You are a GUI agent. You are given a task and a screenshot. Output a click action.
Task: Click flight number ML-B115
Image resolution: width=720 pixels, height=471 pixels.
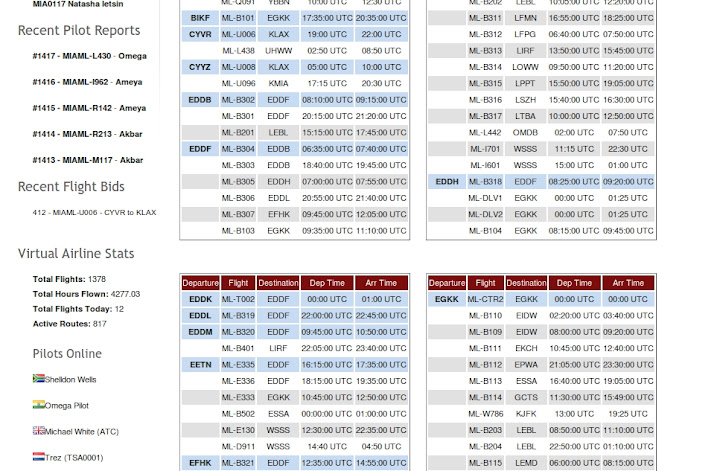coord(485,463)
